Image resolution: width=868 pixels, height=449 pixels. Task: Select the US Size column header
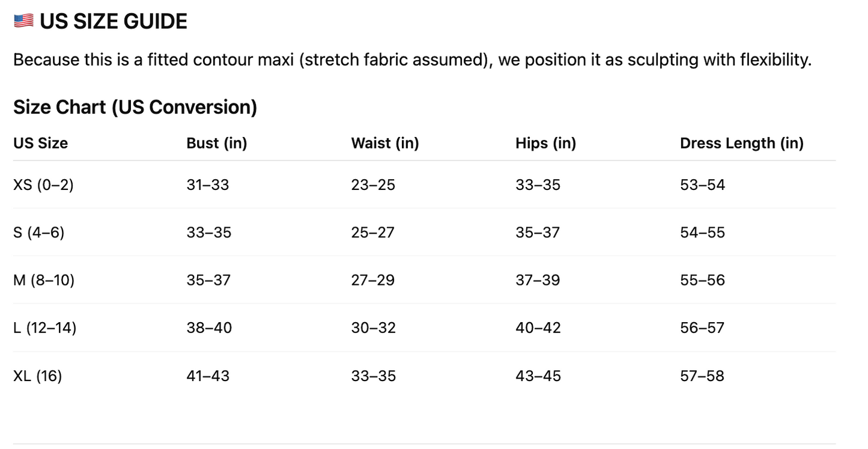point(40,143)
